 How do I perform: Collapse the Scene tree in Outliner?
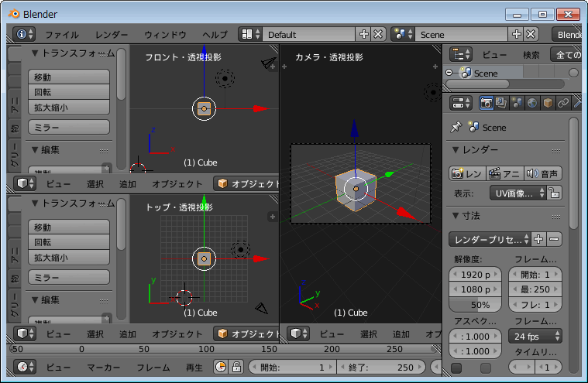(449, 73)
